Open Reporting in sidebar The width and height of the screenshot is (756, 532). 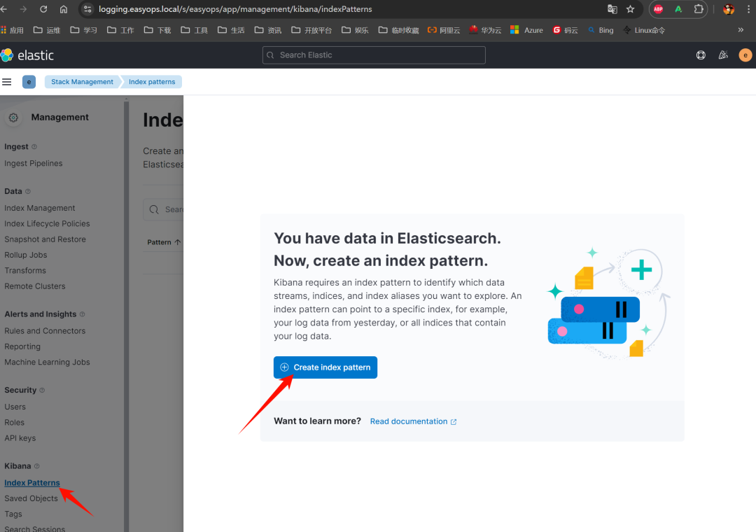[x=22, y=346]
